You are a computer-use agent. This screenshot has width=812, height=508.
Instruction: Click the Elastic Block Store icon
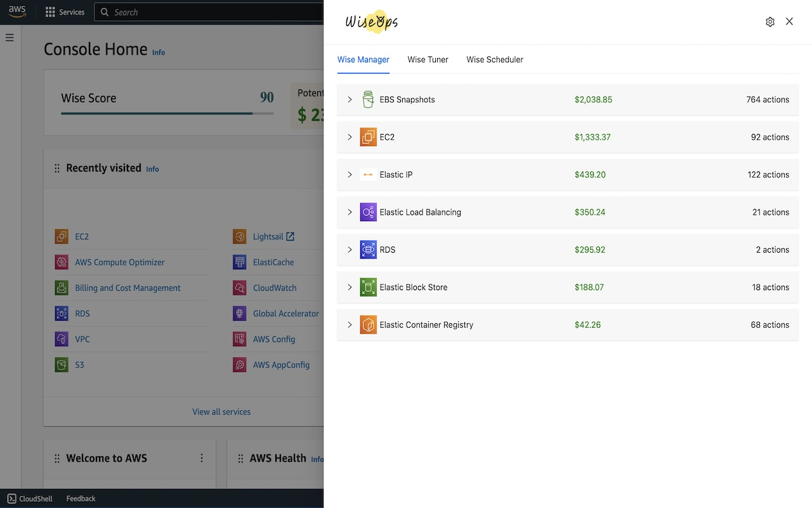pyautogui.click(x=368, y=287)
